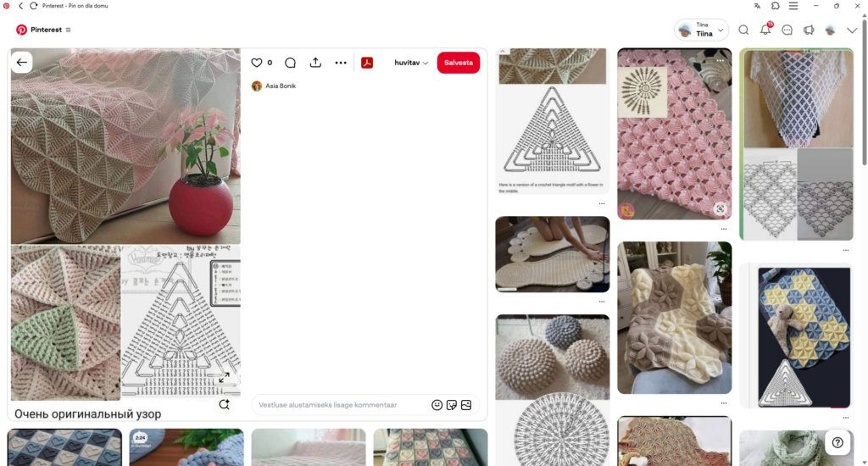The width and height of the screenshot is (868, 466).
Task: Open the Tiina account switcher dropdown
Action: [701, 30]
